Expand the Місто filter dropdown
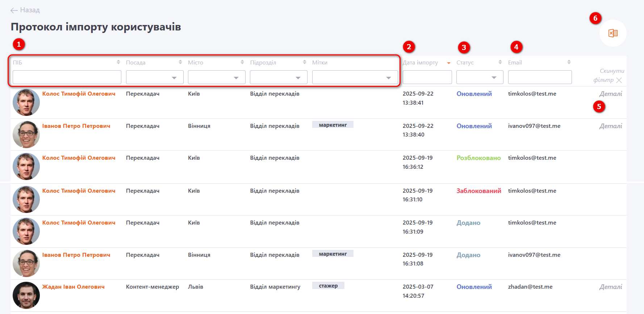The image size is (644, 314). tap(217, 78)
